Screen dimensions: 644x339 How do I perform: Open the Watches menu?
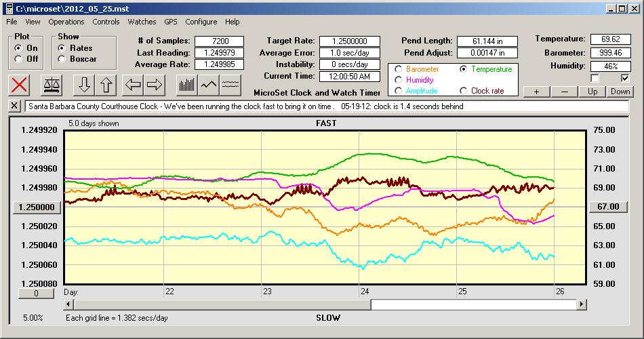pyautogui.click(x=142, y=22)
